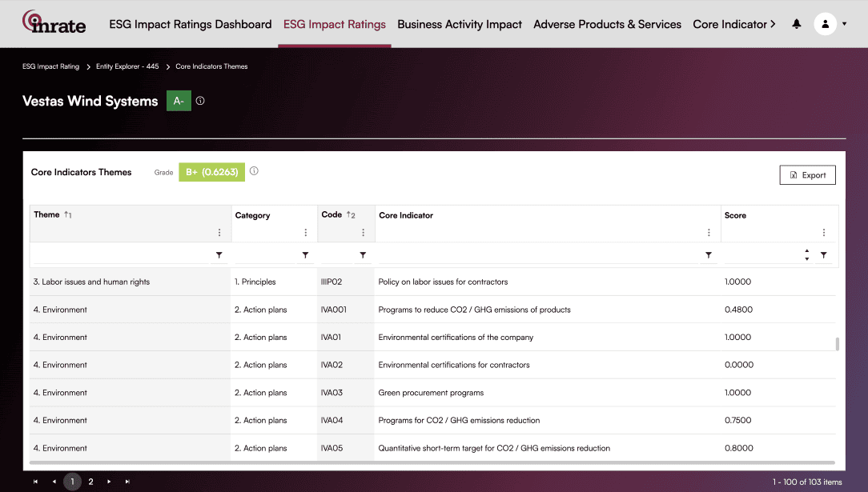This screenshot has height=492, width=868.
Task: Click the Inrate logo
Action: tap(54, 22)
